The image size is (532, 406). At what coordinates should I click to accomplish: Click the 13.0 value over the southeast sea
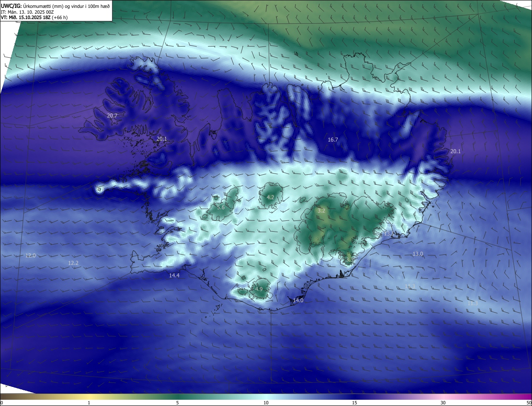(x=418, y=254)
